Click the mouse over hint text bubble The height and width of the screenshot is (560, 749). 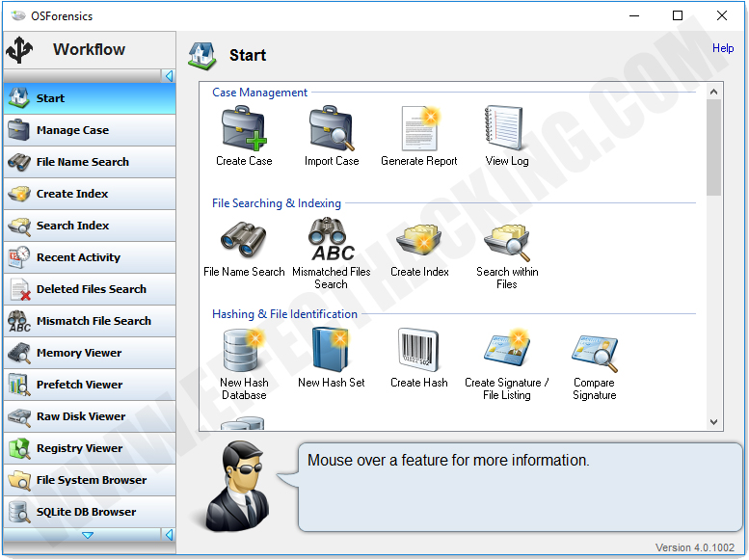521,487
